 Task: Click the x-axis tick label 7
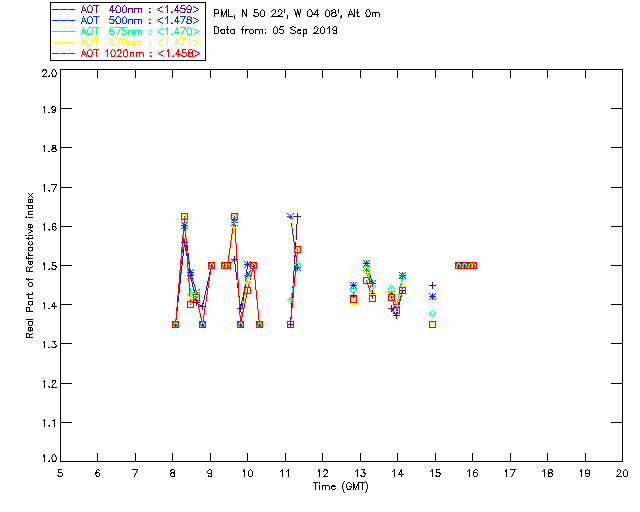pyautogui.click(x=135, y=473)
